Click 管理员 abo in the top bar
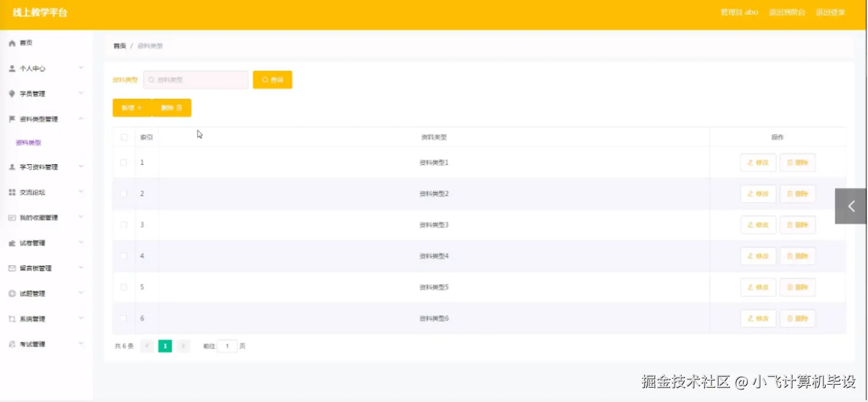Image resolution: width=868 pixels, height=402 pixels. 739,12
